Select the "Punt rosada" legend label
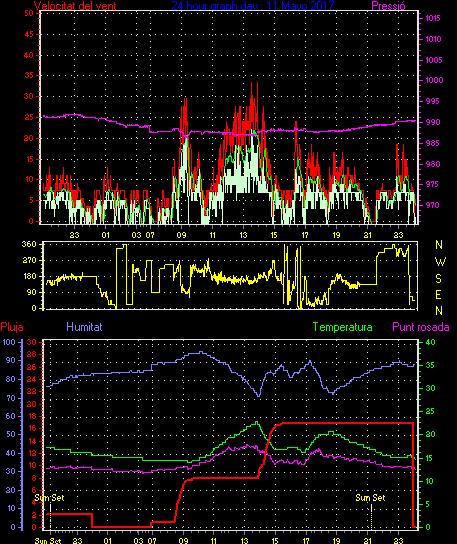Image resolution: width=457 pixels, height=544 pixels. pos(421,327)
